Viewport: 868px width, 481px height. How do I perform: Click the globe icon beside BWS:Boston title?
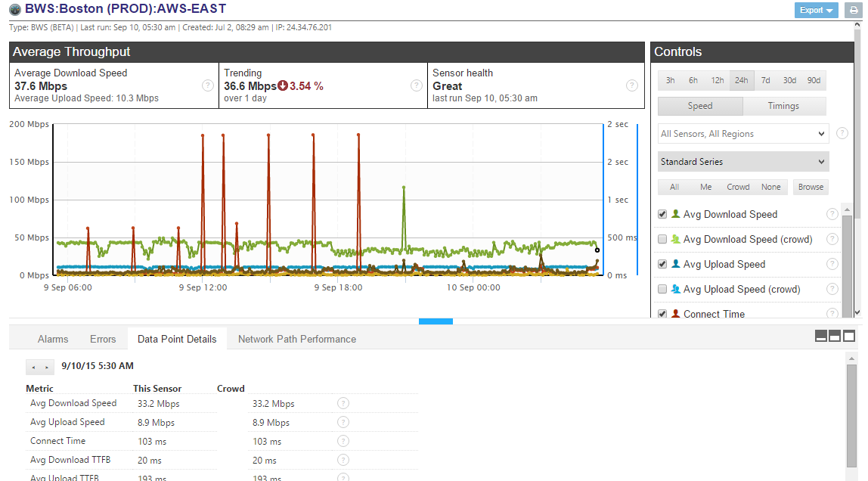pyautogui.click(x=15, y=9)
